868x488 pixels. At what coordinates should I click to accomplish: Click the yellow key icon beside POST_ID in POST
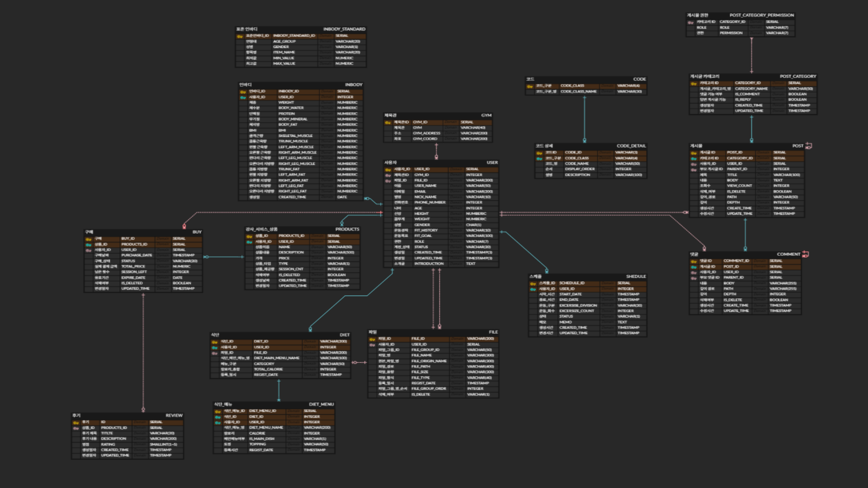(693, 153)
